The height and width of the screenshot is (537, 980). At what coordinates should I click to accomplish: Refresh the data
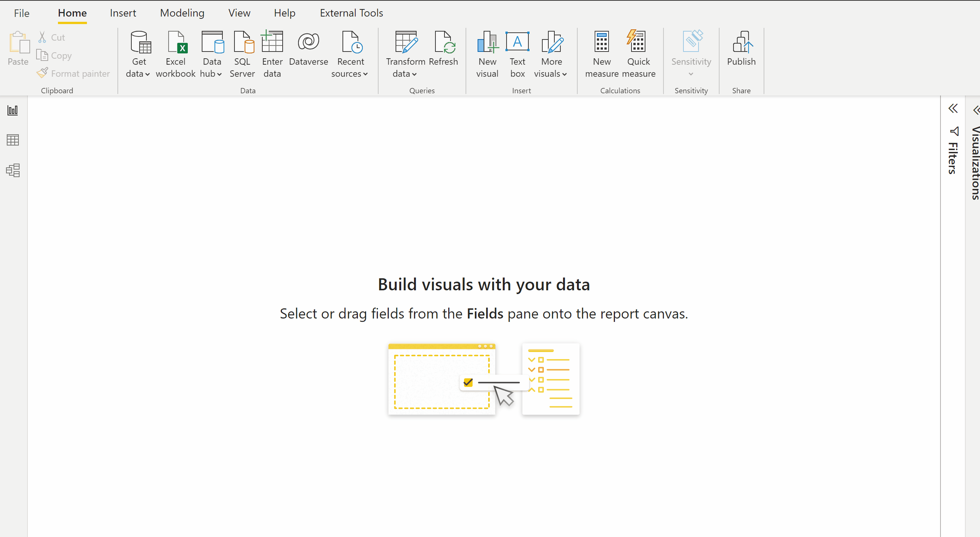tap(444, 49)
